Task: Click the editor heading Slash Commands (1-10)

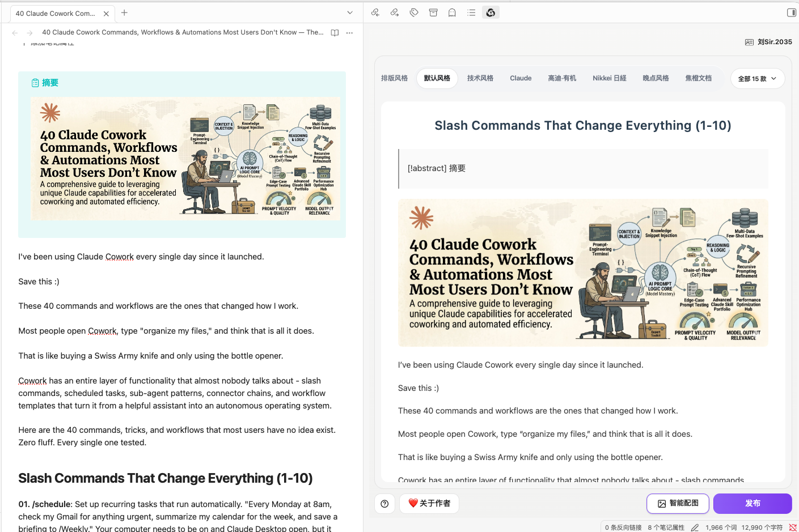Action: tap(166, 478)
